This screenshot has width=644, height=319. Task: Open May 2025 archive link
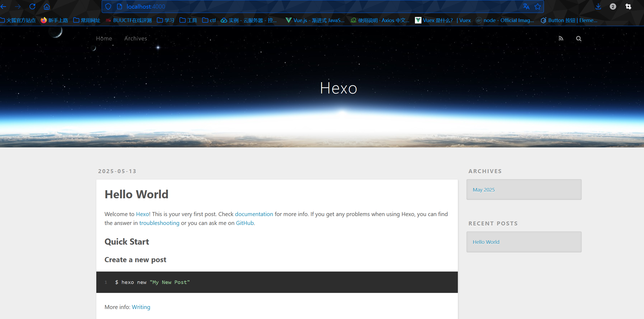[483, 190]
